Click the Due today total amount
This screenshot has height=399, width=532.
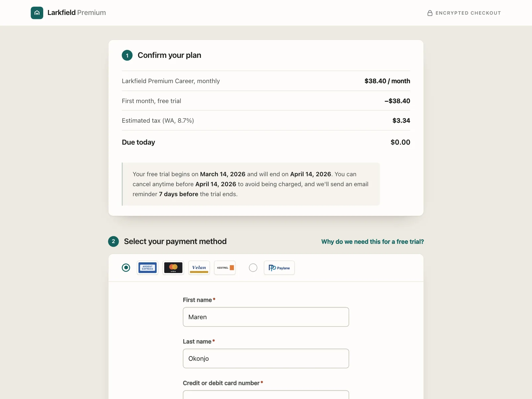click(x=400, y=142)
